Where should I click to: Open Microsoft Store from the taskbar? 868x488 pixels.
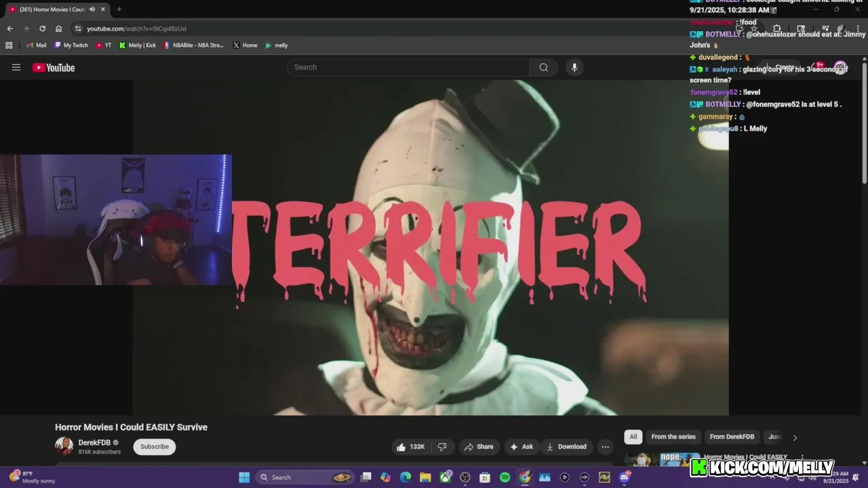(x=485, y=477)
